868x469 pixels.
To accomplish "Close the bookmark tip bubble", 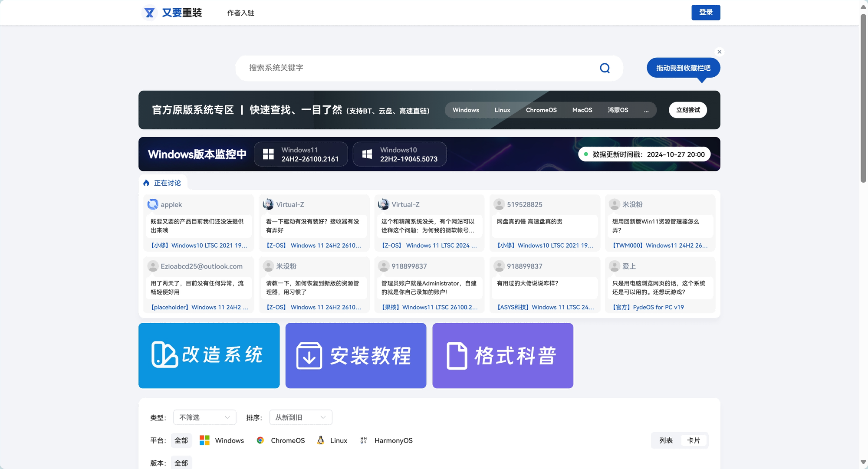I will pyautogui.click(x=720, y=52).
